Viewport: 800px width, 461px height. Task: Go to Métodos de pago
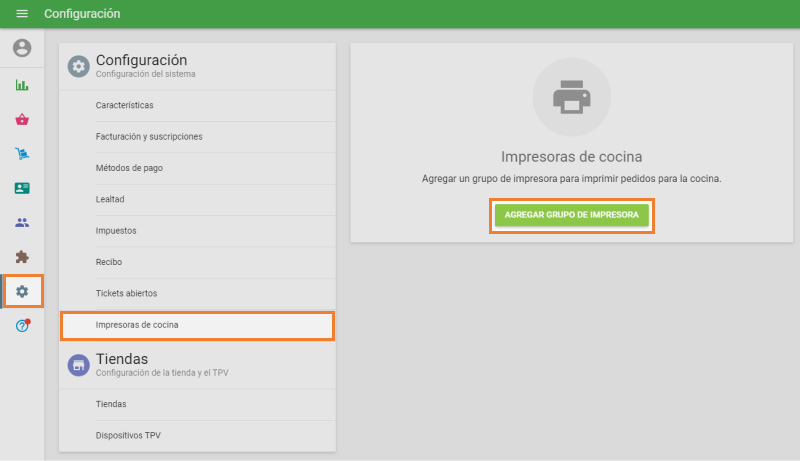tap(197, 168)
